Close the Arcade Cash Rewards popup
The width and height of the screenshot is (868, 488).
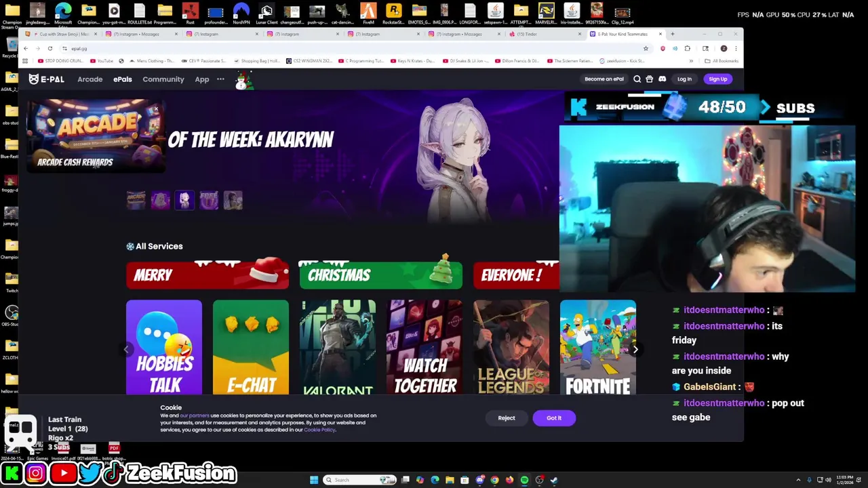pos(156,109)
